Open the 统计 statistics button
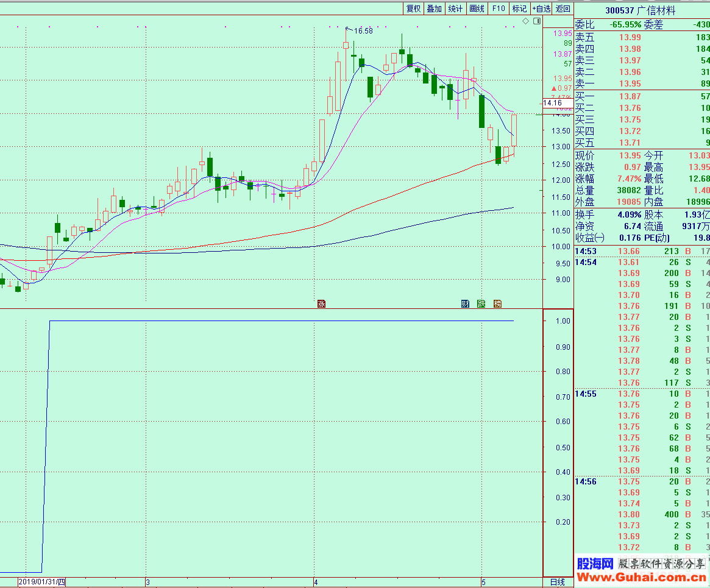The height and width of the screenshot is (588, 710). click(455, 9)
